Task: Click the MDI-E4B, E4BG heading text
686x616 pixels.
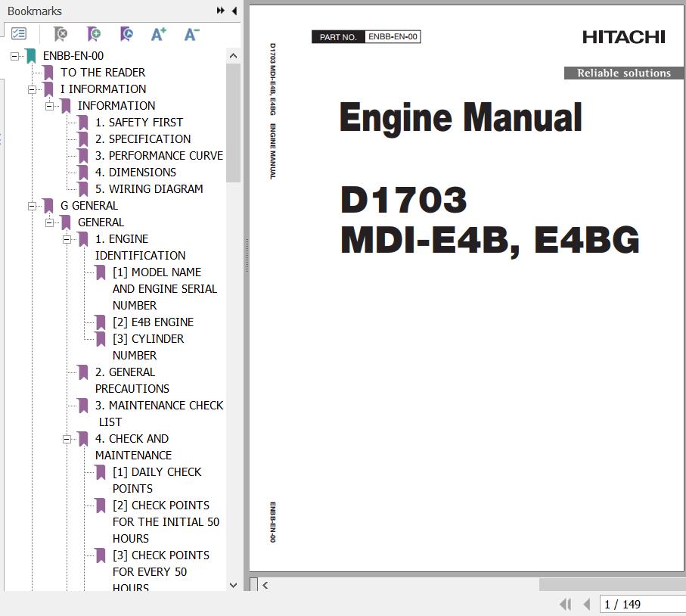Action: [x=490, y=241]
